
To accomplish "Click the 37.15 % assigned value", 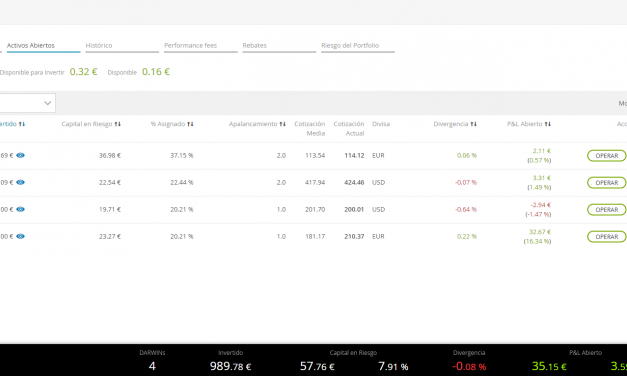I will [x=182, y=156].
